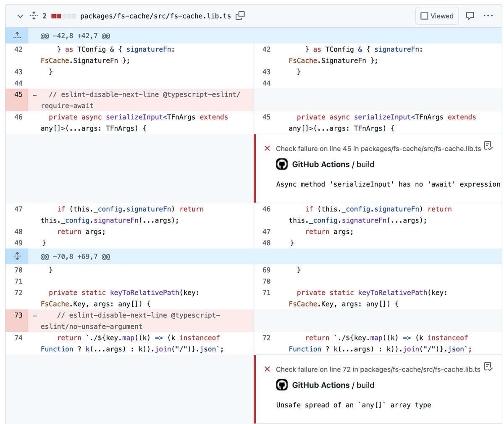Click 'Unsafe spread of an any[] array type' message
Screen dimensions: 504x424
coord(354,405)
